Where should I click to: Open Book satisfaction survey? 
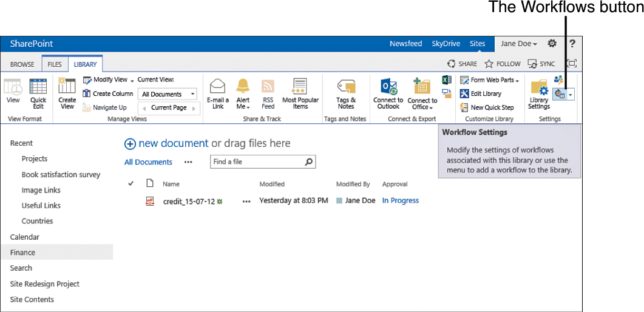tap(61, 174)
